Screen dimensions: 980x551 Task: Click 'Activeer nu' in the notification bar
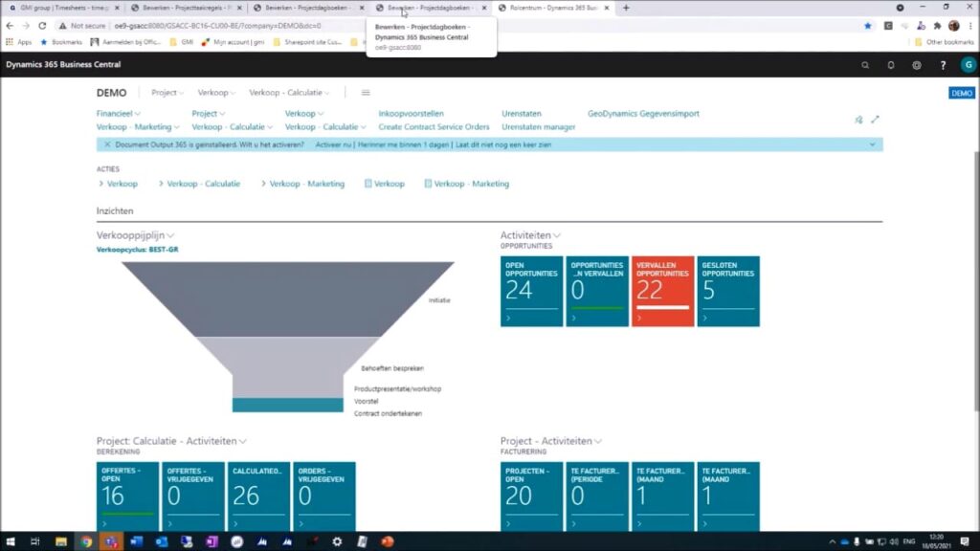(x=333, y=144)
